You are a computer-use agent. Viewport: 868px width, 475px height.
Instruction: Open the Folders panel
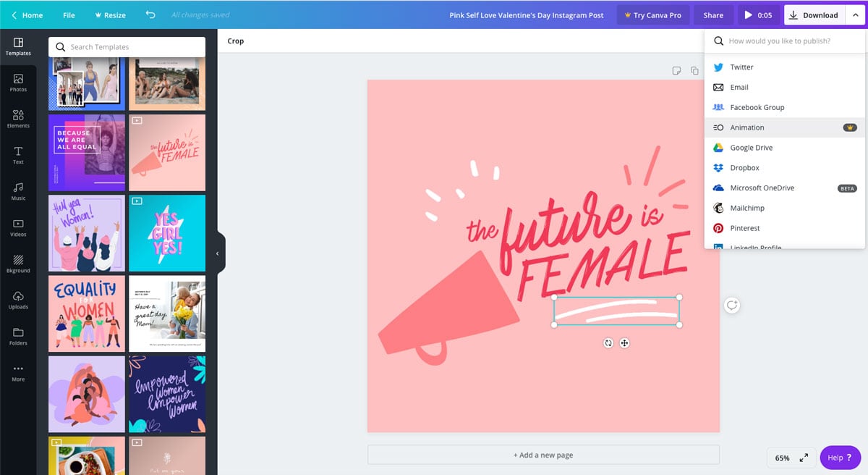[18, 336]
